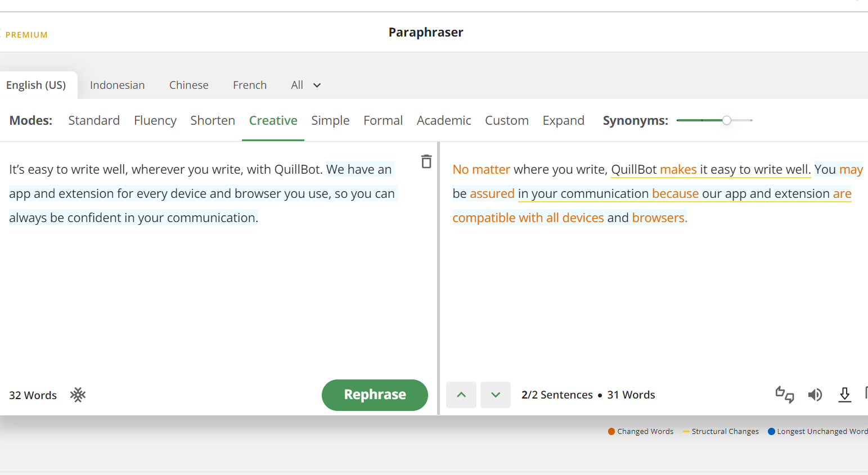Delete input text with trash icon

[x=426, y=162]
